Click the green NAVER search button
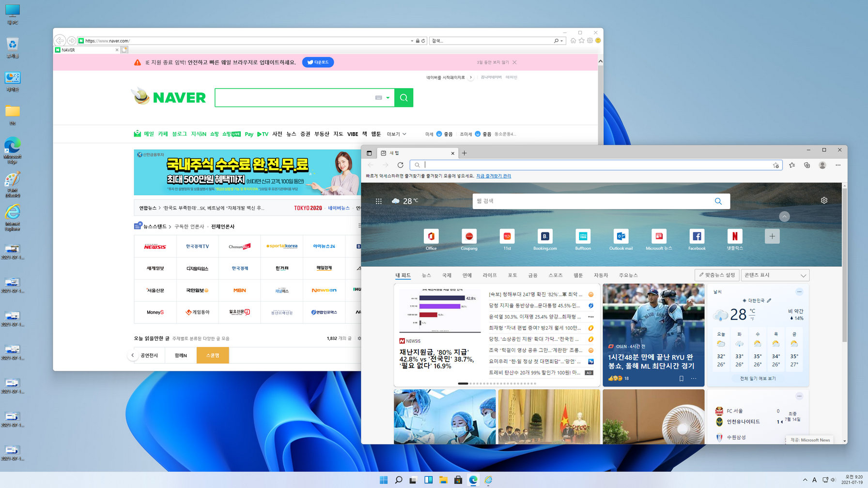The width and height of the screenshot is (868, 488). point(403,98)
